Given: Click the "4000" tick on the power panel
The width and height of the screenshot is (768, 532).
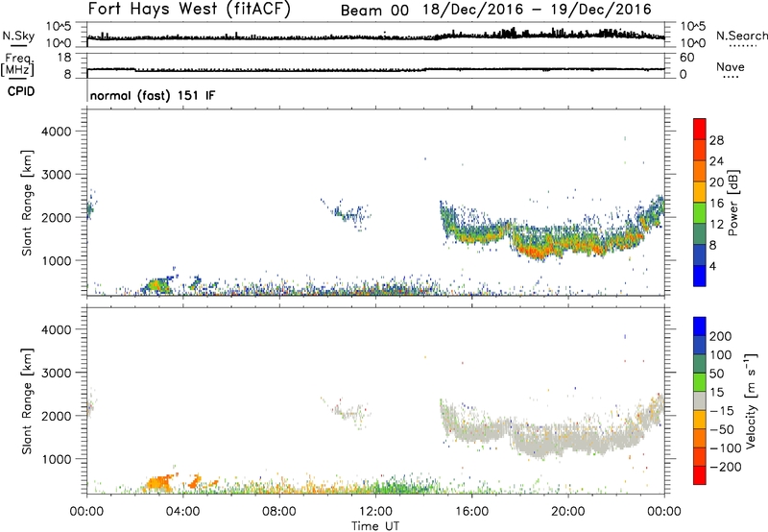Looking at the screenshot, I should 56,132.
